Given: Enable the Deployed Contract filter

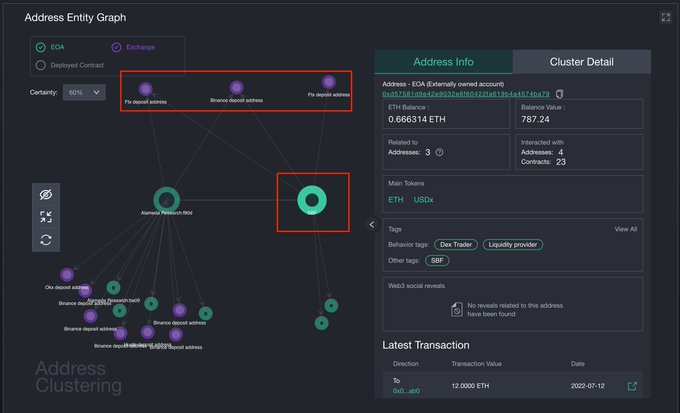Looking at the screenshot, I should tap(41, 65).
